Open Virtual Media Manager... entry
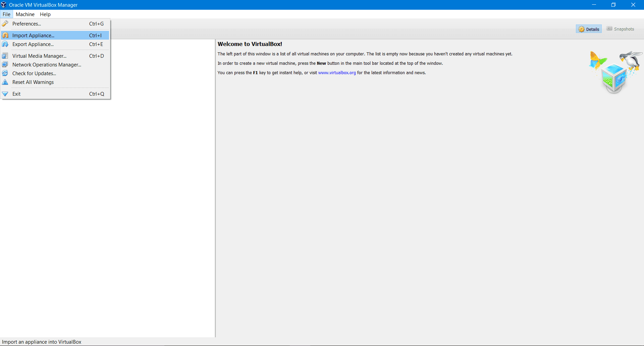This screenshot has width=644, height=346. pos(55,56)
